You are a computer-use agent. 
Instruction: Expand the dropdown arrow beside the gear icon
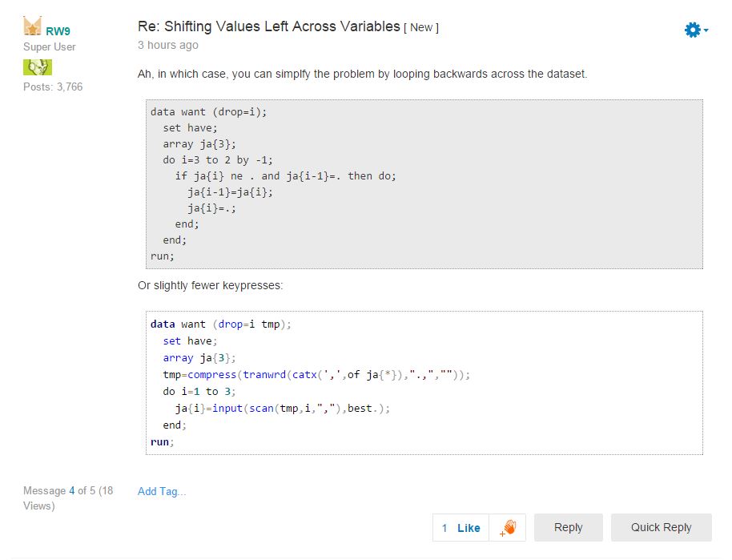point(704,30)
